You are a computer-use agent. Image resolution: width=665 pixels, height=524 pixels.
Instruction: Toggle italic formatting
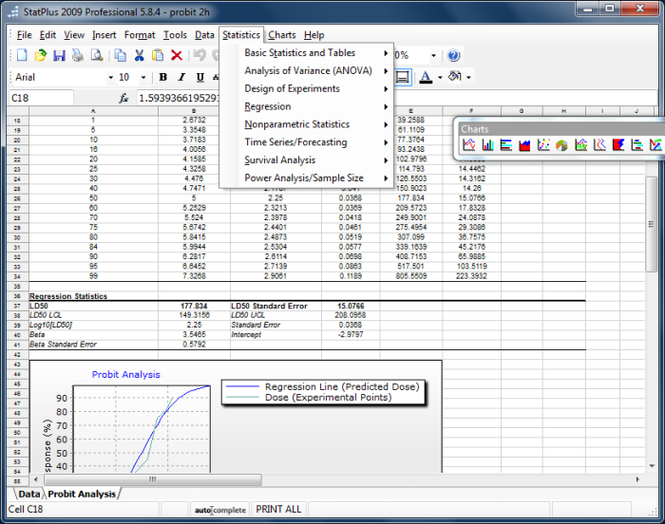(182, 77)
